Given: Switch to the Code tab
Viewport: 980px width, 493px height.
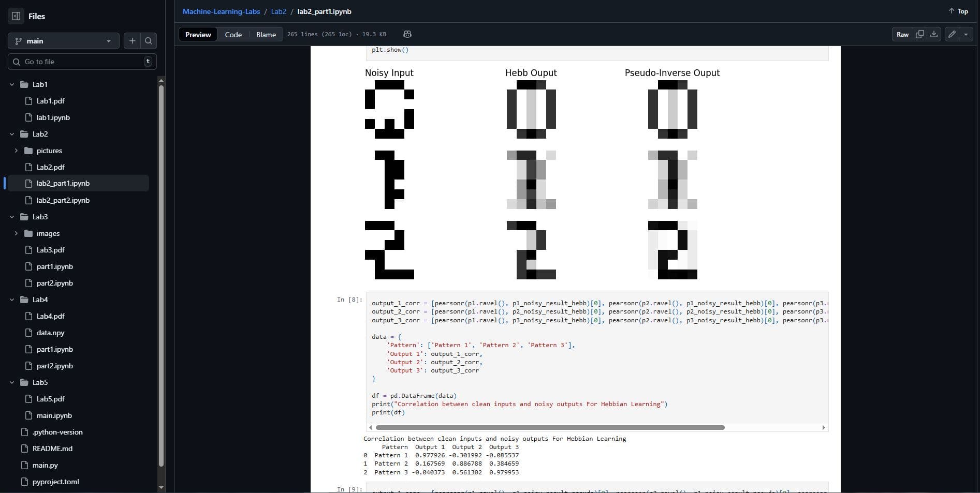Looking at the screenshot, I should (x=233, y=34).
